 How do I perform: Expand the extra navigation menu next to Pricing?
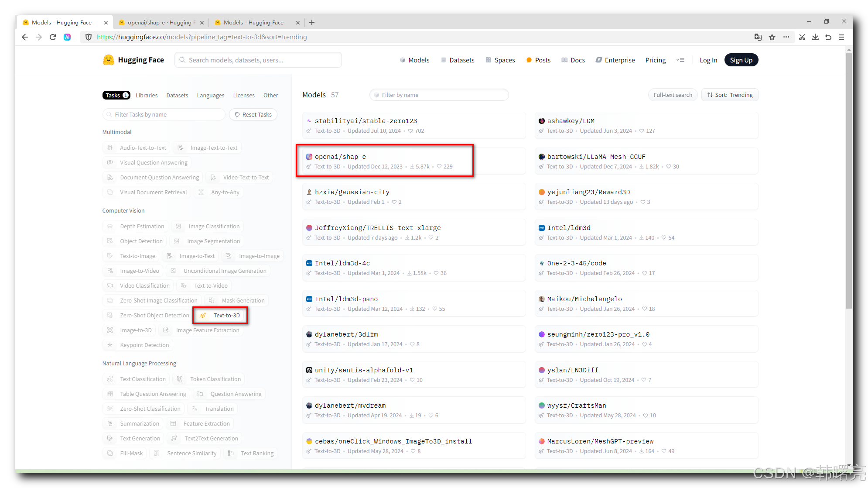coord(680,60)
